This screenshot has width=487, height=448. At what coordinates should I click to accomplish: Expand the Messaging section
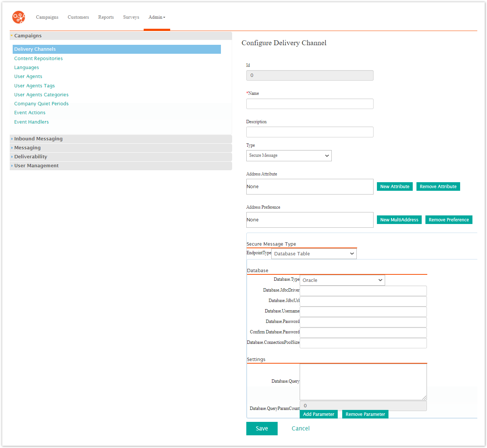coord(27,147)
